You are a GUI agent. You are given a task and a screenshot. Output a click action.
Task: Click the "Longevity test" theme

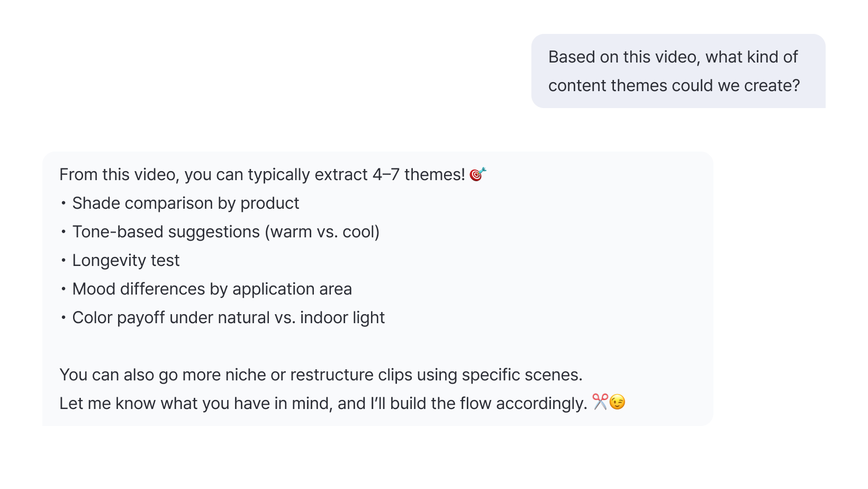tap(126, 261)
